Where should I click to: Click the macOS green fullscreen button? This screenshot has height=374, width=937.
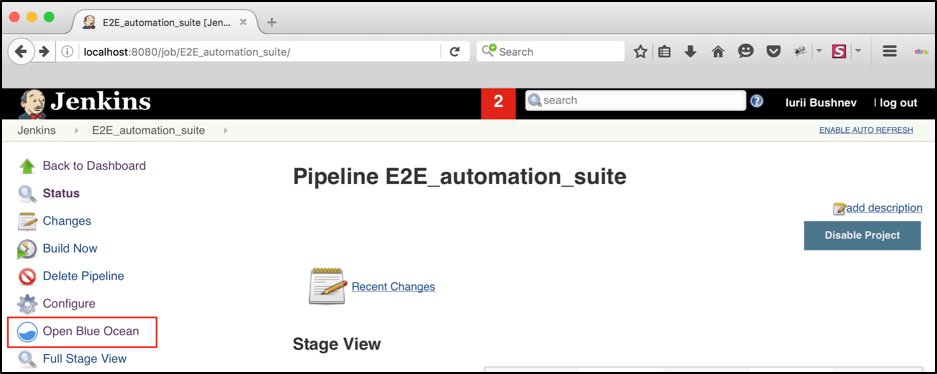click(x=49, y=17)
